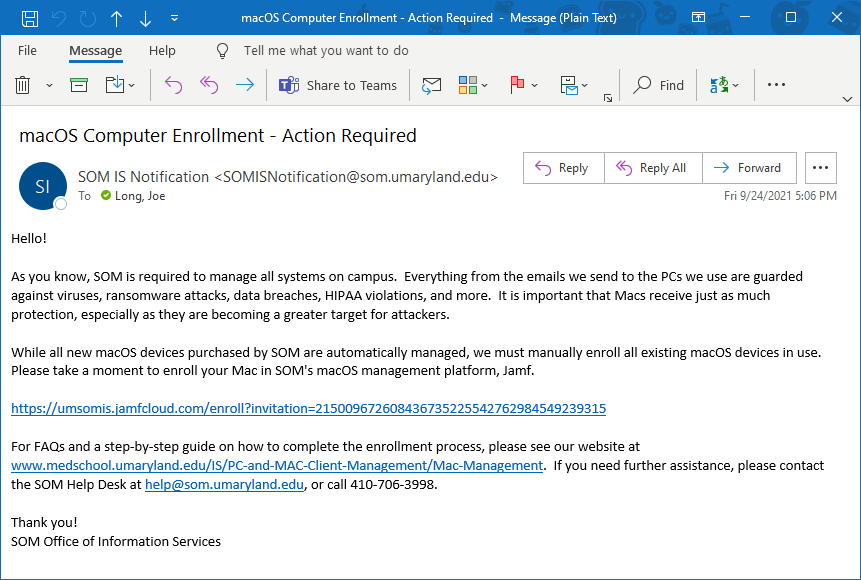Expand the Categorize dropdown arrow
This screenshot has width=861, height=580.
[x=484, y=86]
